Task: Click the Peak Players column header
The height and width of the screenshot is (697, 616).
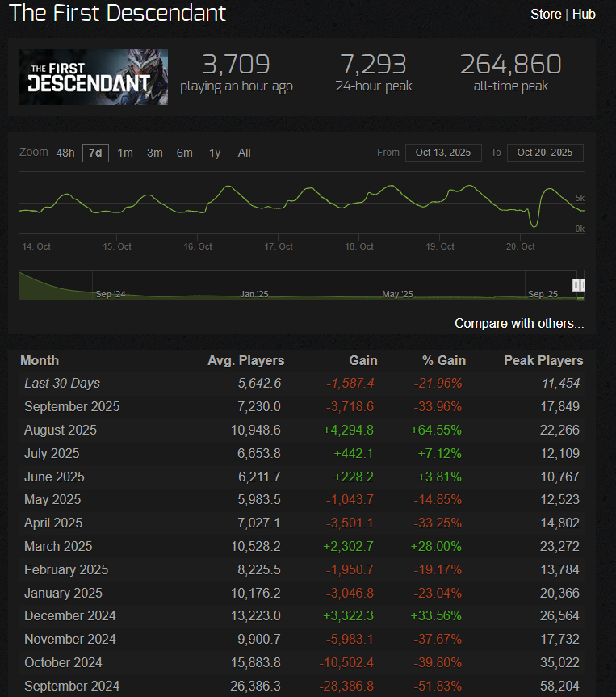Action: click(x=543, y=360)
